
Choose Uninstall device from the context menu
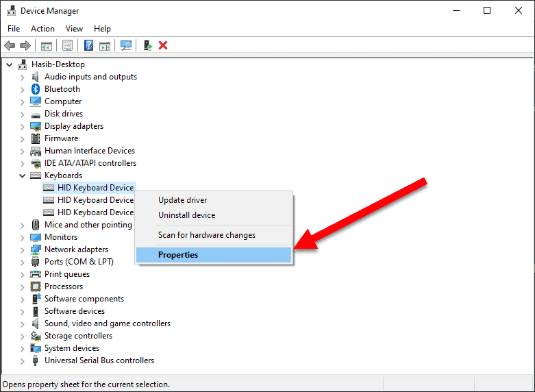(214, 215)
